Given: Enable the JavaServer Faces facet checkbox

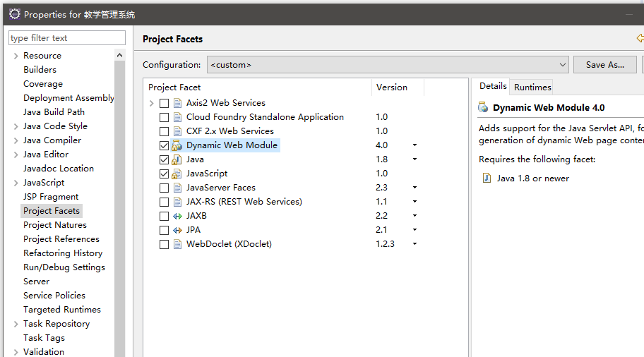Looking at the screenshot, I should pyautogui.click(x=164, y=188).
